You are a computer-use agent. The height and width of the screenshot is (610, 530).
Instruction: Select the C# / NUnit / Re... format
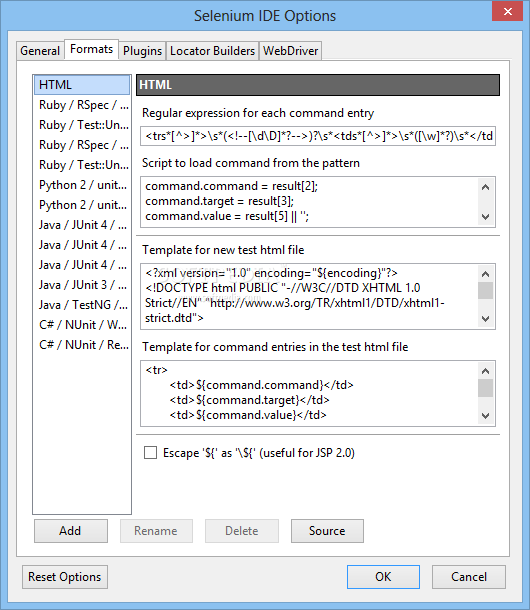pyautogui.click(x=82, y=345)
